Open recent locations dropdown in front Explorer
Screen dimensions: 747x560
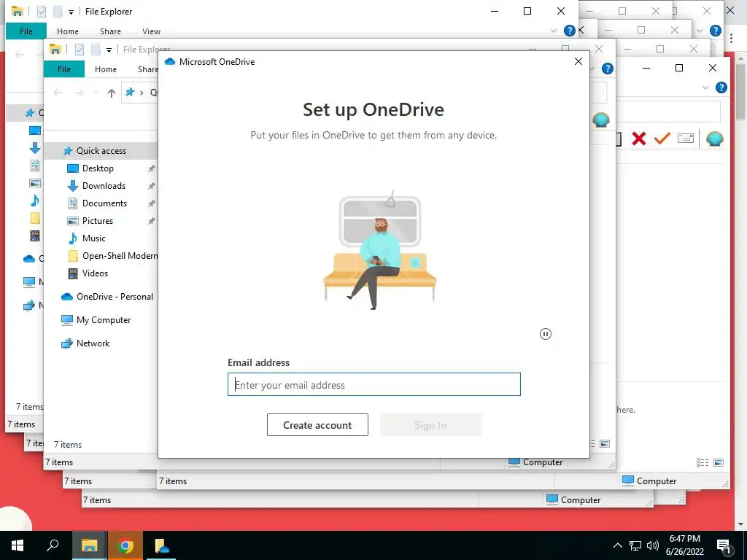pos(96,93)
